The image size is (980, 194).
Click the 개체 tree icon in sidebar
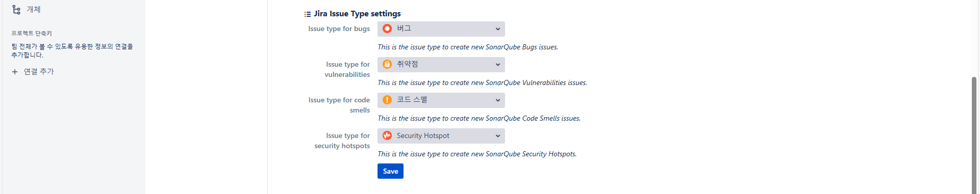click(x=16, y=10)
